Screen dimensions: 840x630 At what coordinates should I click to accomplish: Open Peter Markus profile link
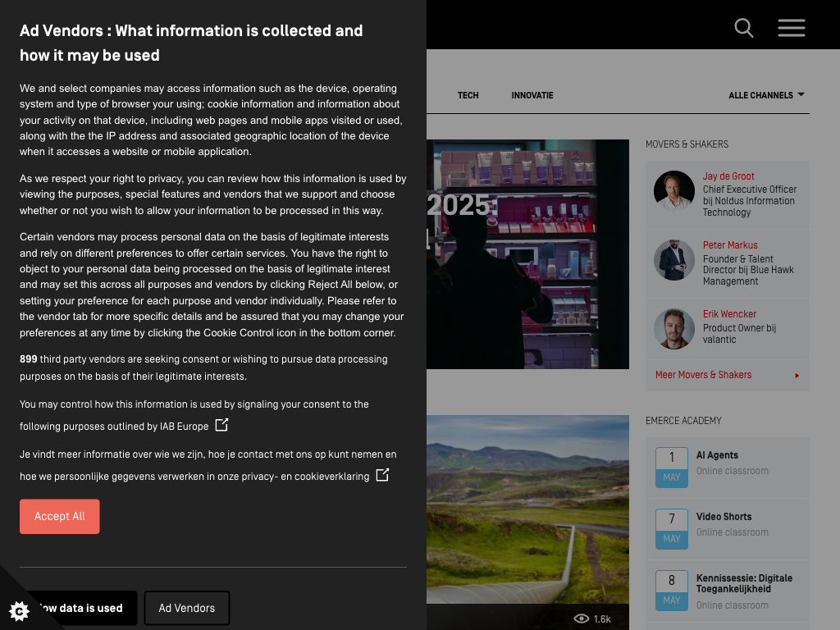click(730, 245)
